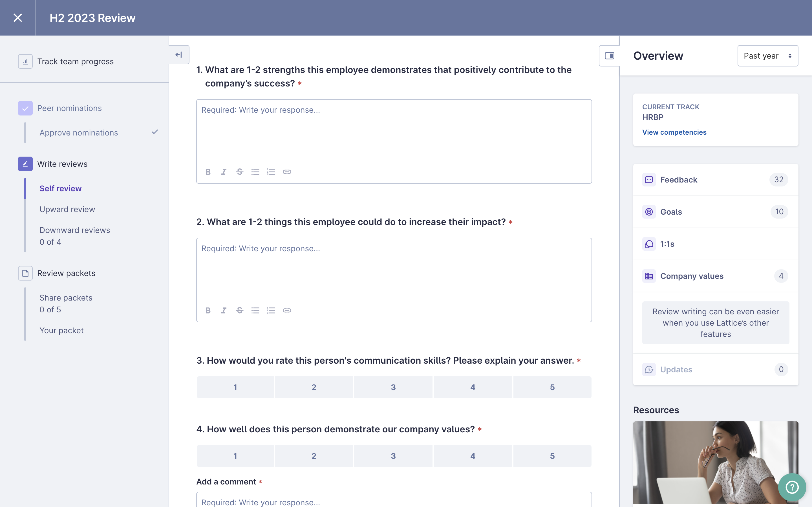Open Upward review in sidebar
This screenshot has height=507, width=812.
tap(67, 209)
